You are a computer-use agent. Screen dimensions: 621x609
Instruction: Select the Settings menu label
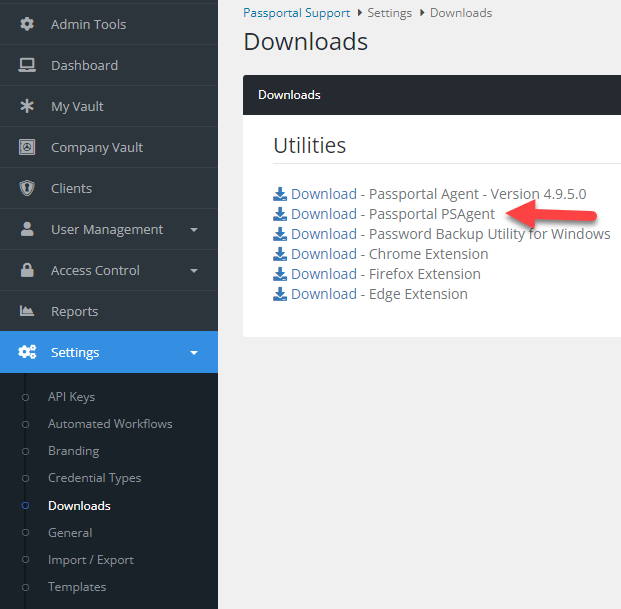(x=75, y=352)
